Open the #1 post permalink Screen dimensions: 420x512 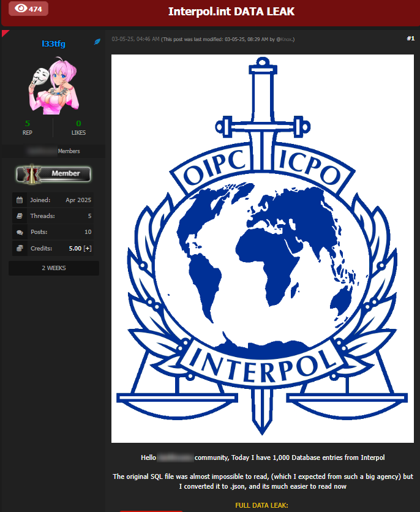point(411,39)
